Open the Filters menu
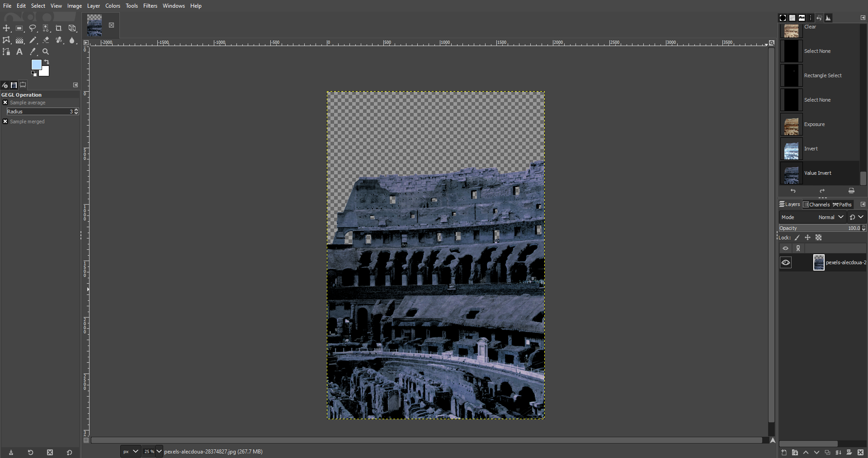 click(x=150, y=6)
